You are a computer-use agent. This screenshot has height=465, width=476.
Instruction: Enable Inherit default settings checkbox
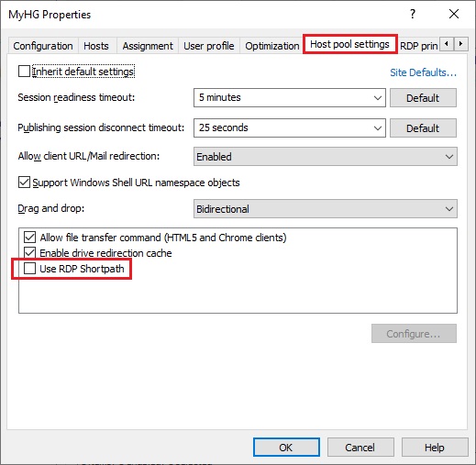click(24, 72)
